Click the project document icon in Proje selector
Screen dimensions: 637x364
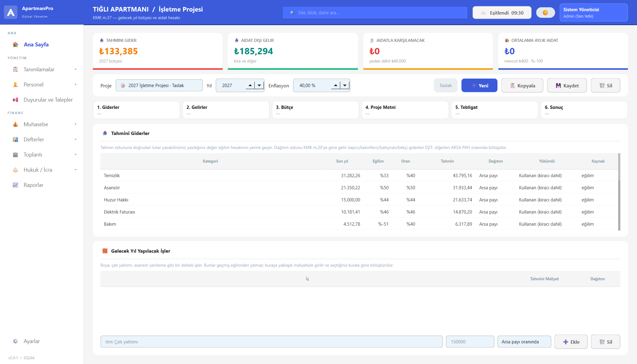click(123, 86)
